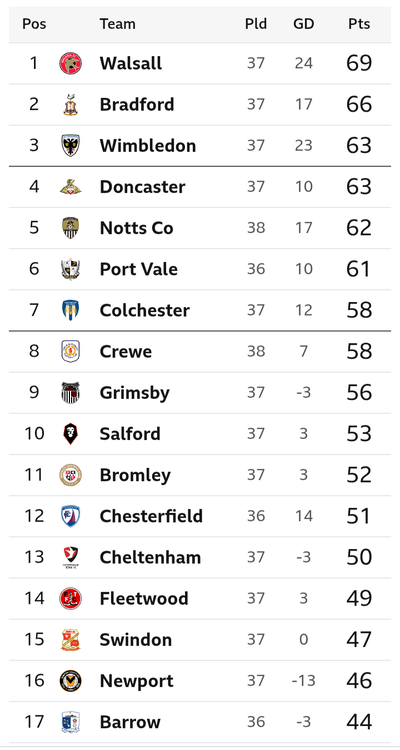Click the Pts column header

click(x=359, y=24)
